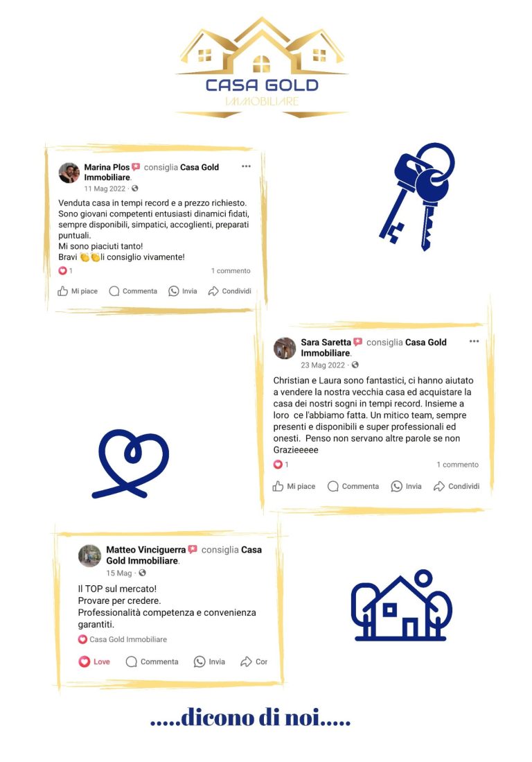Screen dimensions: 532x762
Task: Open Marina Plos profile name link
Action: coord(107,167)
